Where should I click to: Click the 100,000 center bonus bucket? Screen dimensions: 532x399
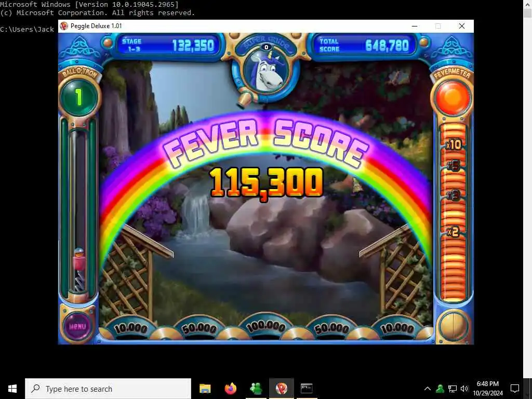point(266,327)
